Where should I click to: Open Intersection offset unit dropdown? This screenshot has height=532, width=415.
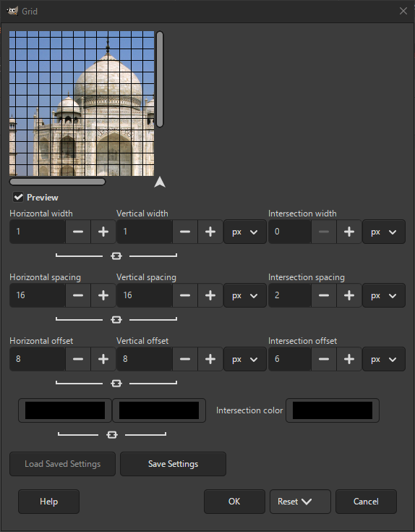pyautogui.click(x=384, y=359)
